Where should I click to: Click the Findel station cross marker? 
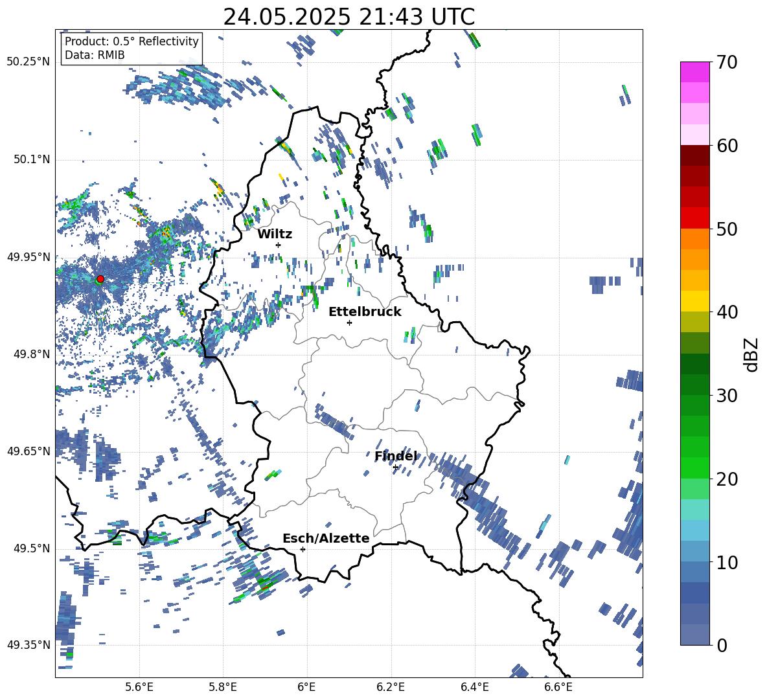click(x=395, y=468)
